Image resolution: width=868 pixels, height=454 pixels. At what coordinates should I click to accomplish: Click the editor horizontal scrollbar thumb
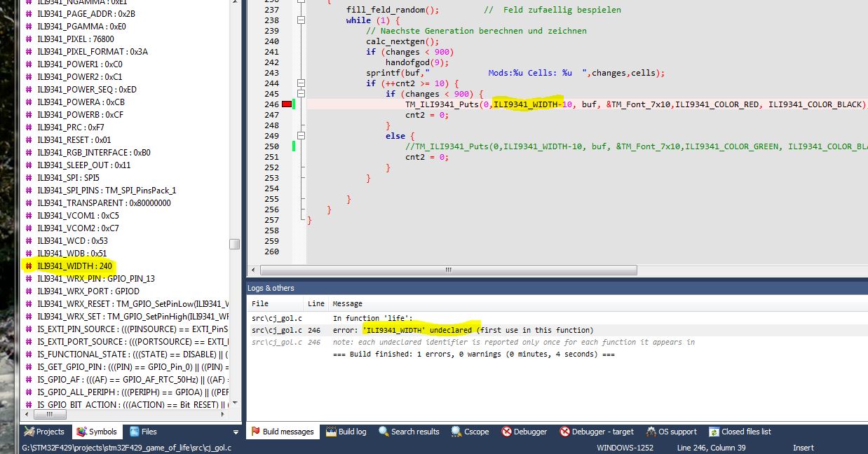point(448,270)
